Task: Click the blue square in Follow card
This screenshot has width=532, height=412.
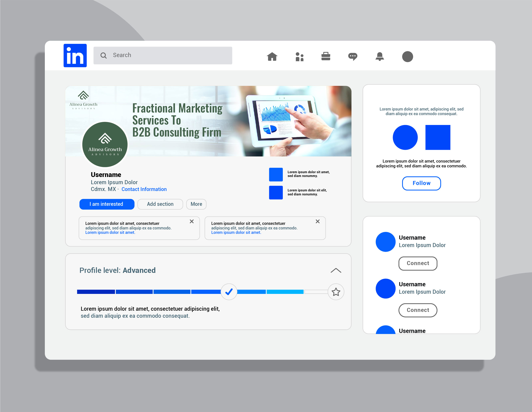Action: [438, 137]
